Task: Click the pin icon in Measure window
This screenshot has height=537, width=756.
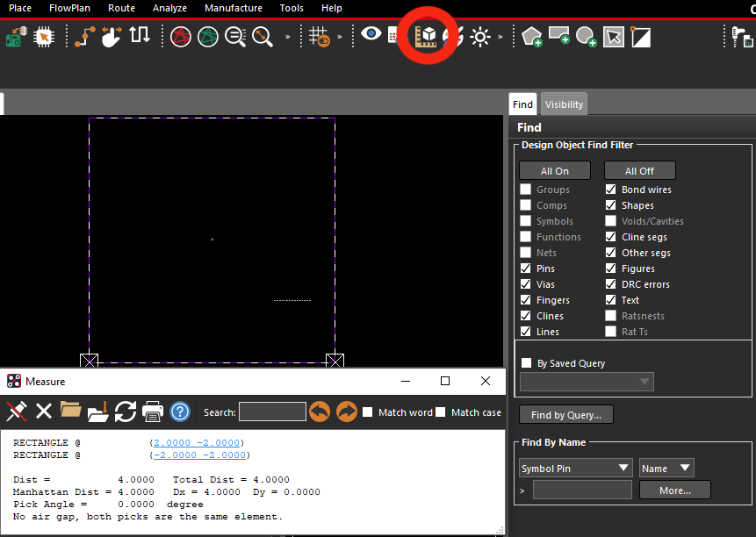Action: (17, 412)
